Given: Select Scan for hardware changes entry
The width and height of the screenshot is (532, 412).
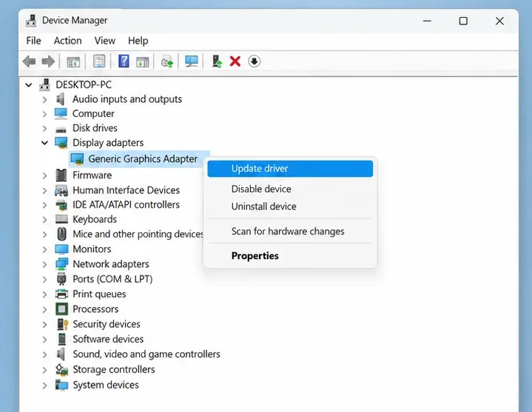Looking at the screenshot, I should coord(290,232).
